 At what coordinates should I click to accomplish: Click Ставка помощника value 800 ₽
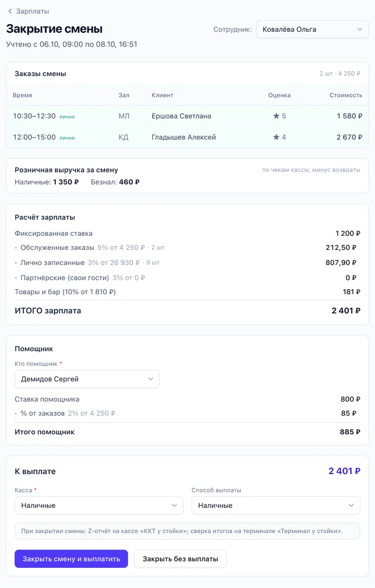pyautogui.click(x=350, y=399)
